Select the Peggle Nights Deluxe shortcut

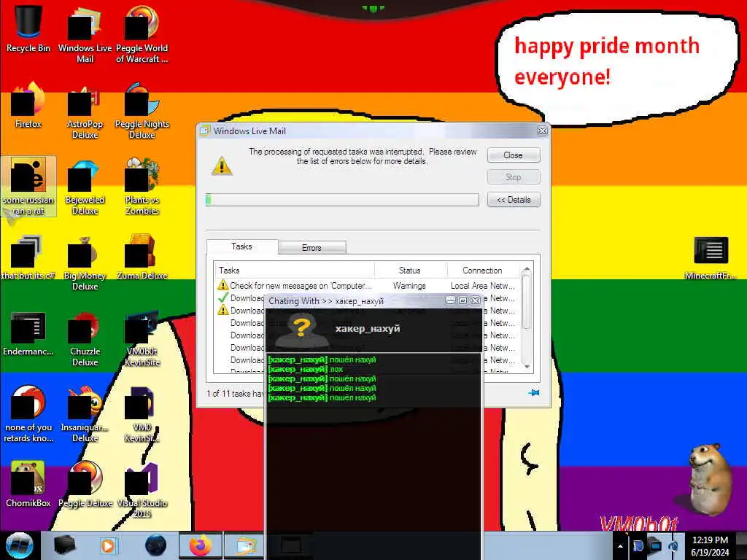click(x=142, y=109)
